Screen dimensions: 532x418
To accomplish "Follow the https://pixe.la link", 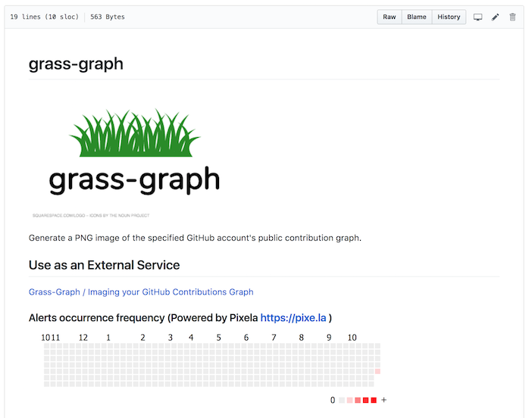I will (293, 317).
